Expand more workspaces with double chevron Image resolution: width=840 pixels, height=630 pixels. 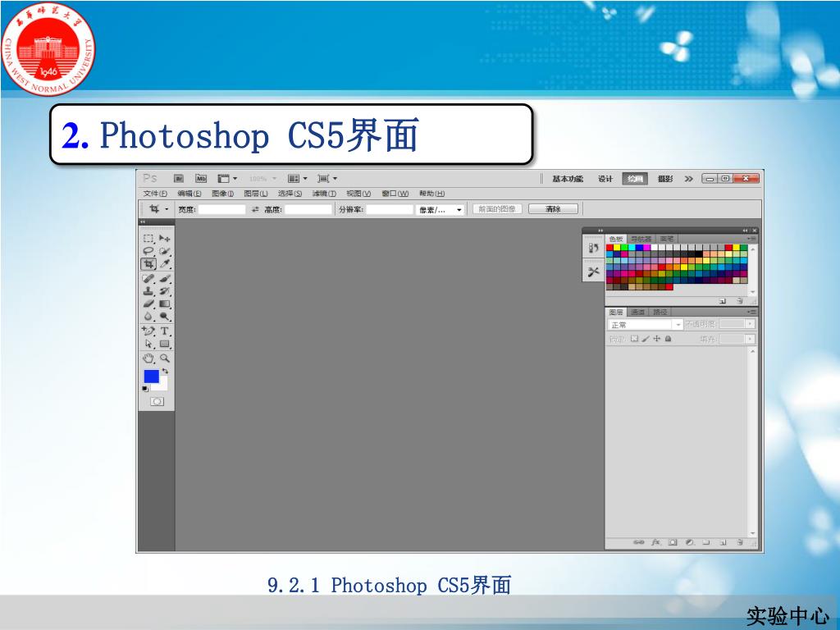[688, 178]
